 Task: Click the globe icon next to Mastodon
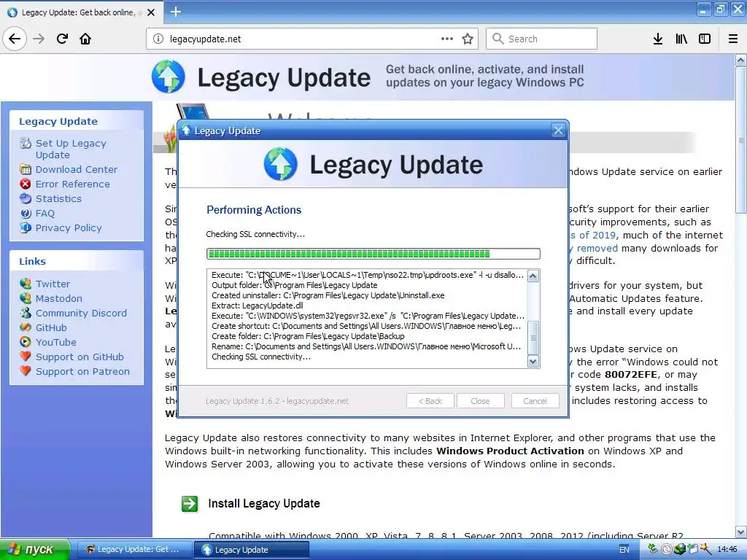click(26, 298)
